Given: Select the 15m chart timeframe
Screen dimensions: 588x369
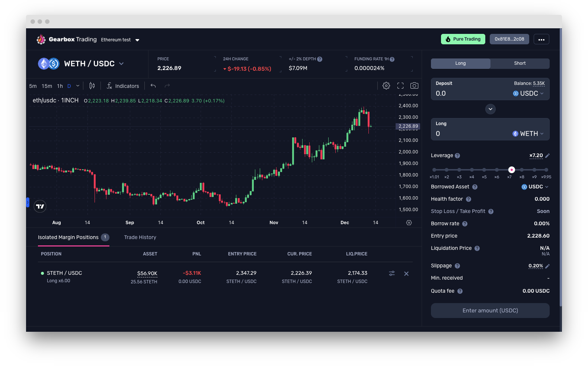Looking at the screenshot, I should 47,86.
